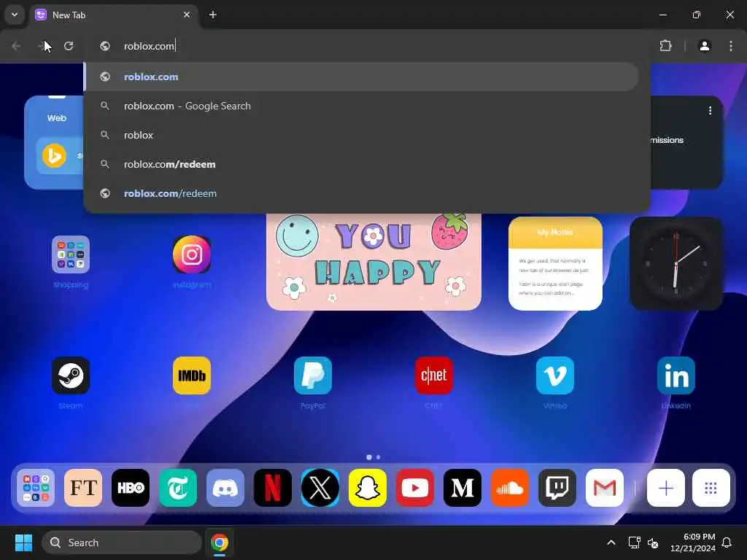Open The Telegraph icon in dock
747x560 pixels.
(x=178, y=488)
